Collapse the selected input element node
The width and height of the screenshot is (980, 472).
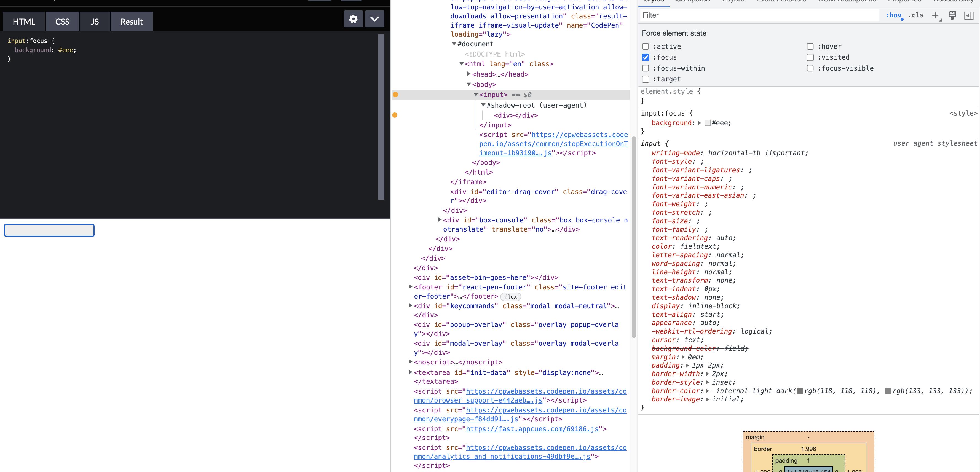pos(476,94)
